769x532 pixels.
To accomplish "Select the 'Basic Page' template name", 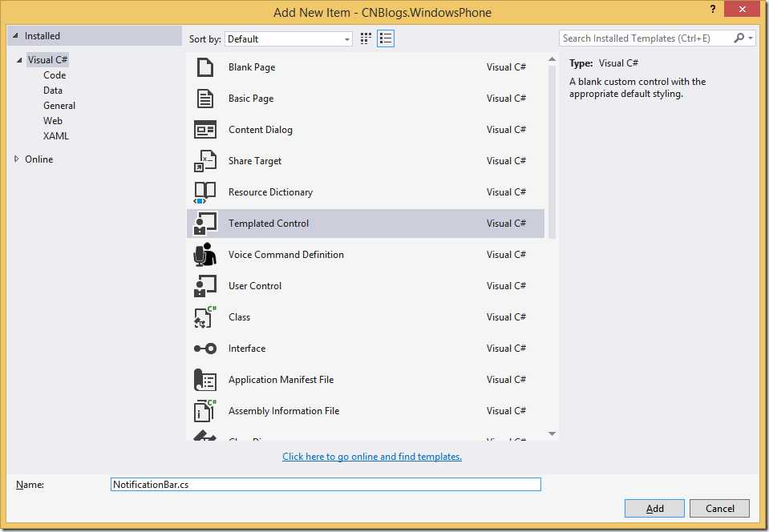I will (x=251, y=99).
